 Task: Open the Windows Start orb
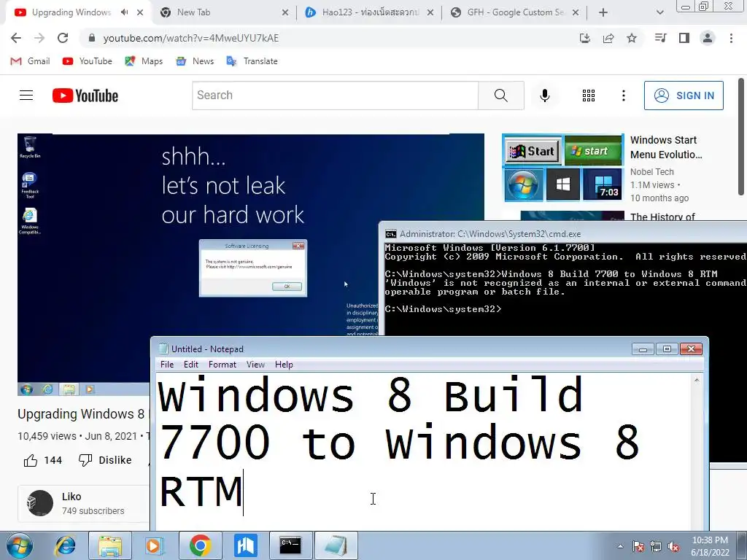[20, 545]
